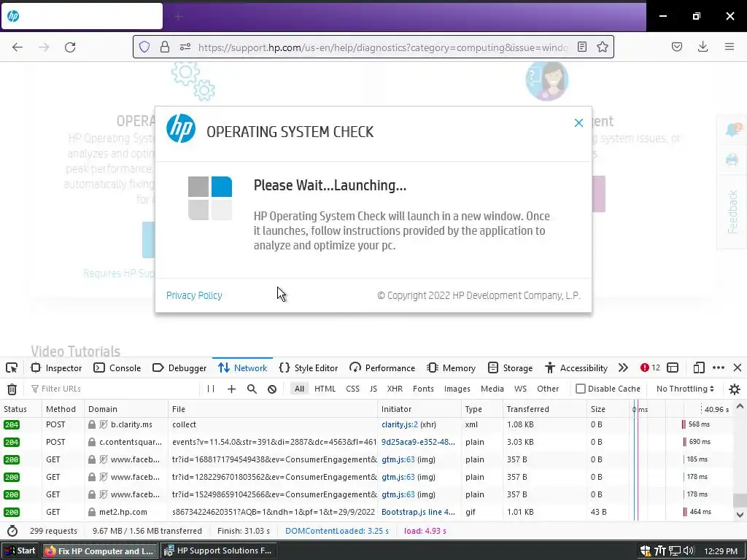747x560 pixels.
Task: Click the Filter URLs input field
Action: tap(115, 389)
